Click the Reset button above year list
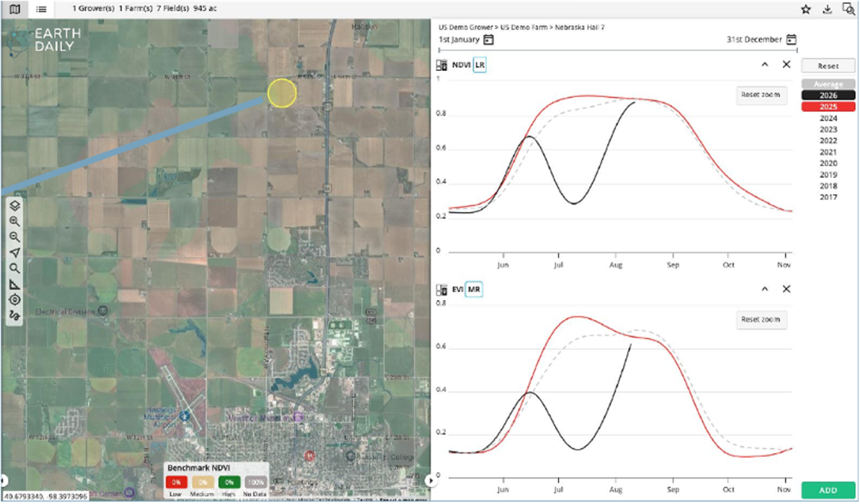Image resolution: width=860 pixels, height=504 pixels. [x=828, y=66]
